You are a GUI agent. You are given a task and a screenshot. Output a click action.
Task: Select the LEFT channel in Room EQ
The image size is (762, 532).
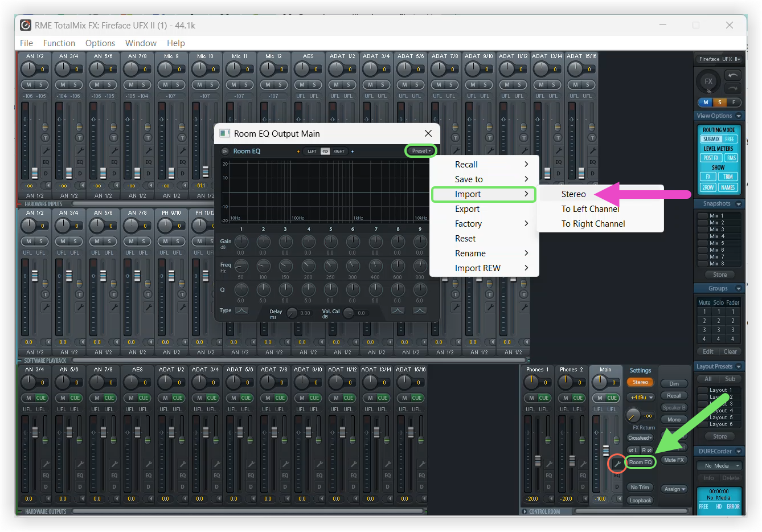coord(312,152)
